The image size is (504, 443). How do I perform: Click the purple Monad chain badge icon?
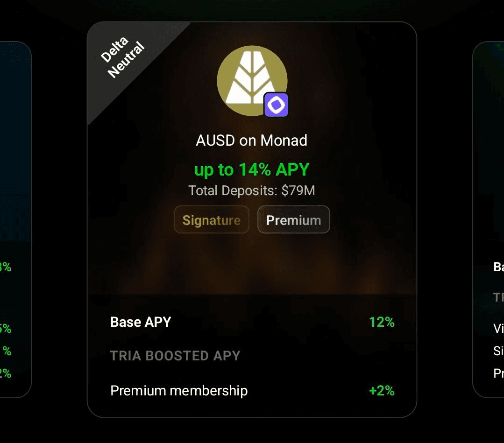[x=276, y=105]
